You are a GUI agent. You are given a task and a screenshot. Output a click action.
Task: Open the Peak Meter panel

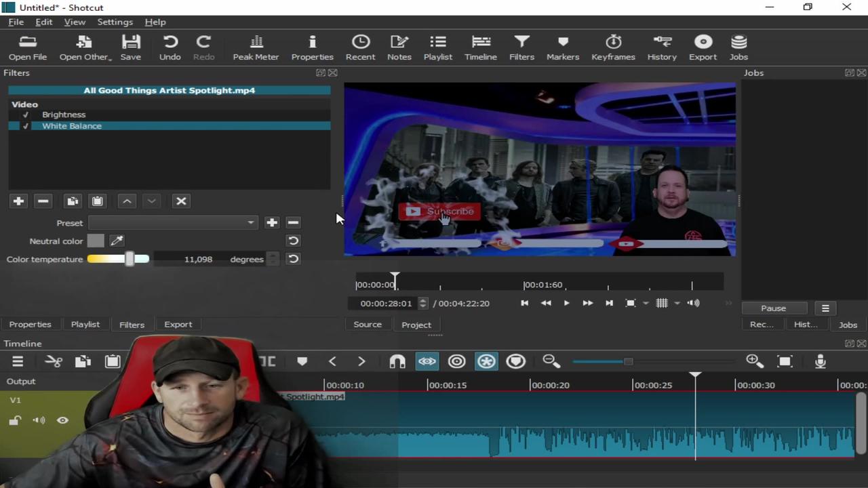pyautogui.click(x=256, y=47)
